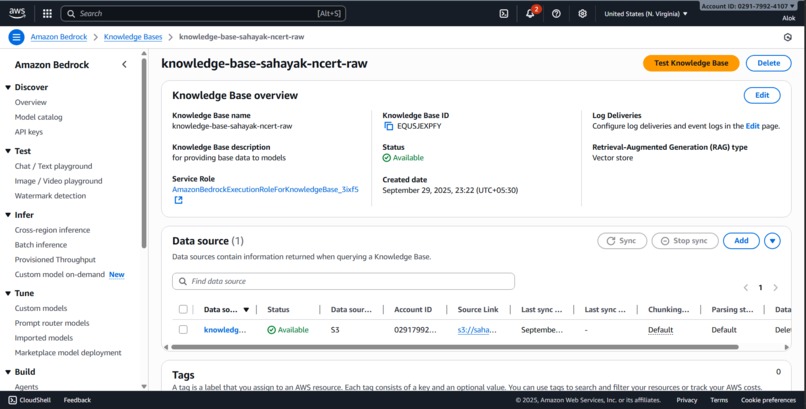Click the horizontal scrollbar of the data source table
The image size is (806, 409).
[x=455, y=347]
